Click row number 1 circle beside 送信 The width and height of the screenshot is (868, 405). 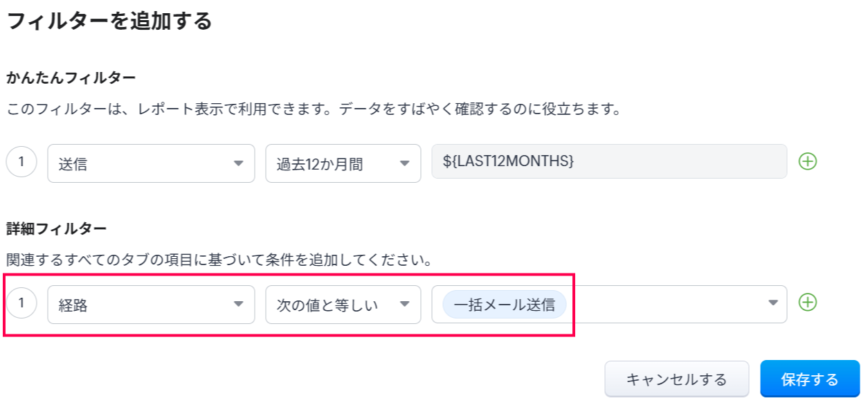[21, 163]
